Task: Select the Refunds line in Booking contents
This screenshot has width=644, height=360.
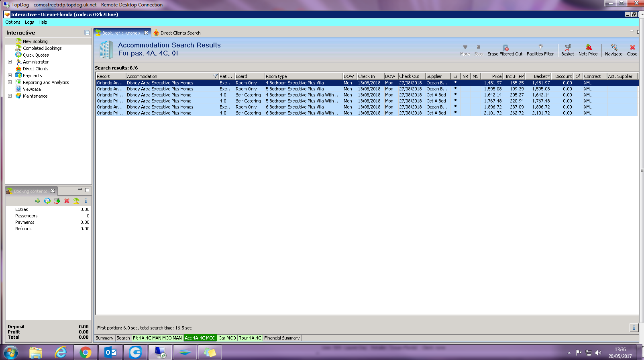Action: coord(48,229)
